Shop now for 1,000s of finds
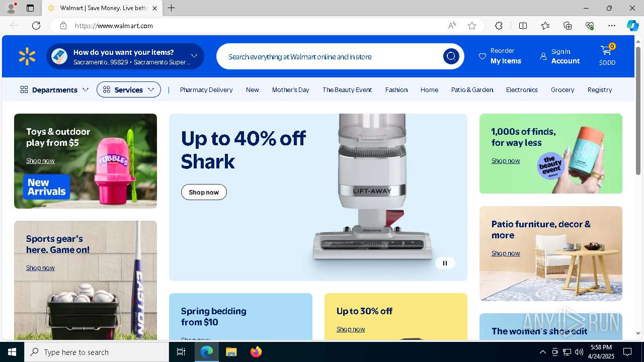Viewport: 644px width, 362px height. [506, 160]
